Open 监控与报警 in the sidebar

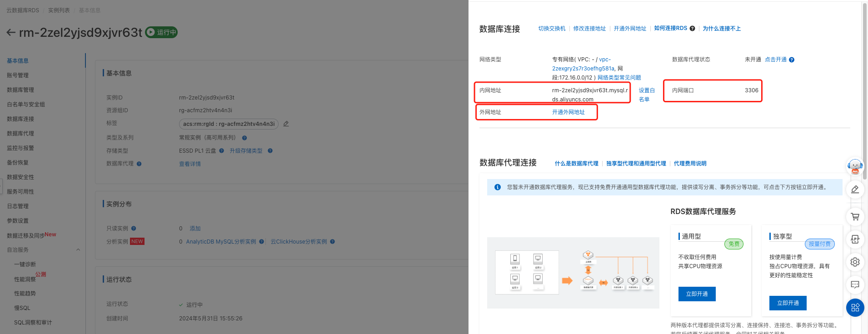click(x=20, y=148)
